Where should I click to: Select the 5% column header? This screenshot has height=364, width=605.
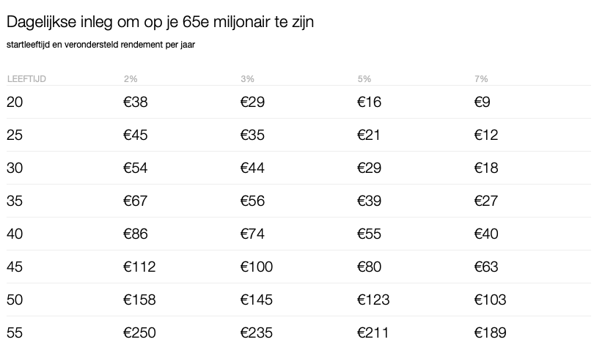point(364,79)
